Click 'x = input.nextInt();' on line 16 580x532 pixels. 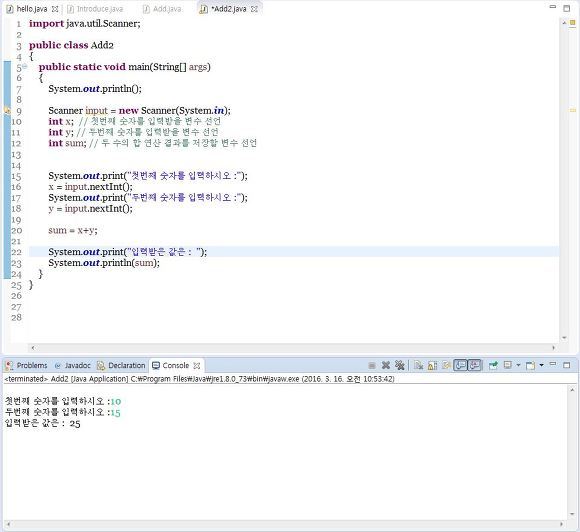90,187
